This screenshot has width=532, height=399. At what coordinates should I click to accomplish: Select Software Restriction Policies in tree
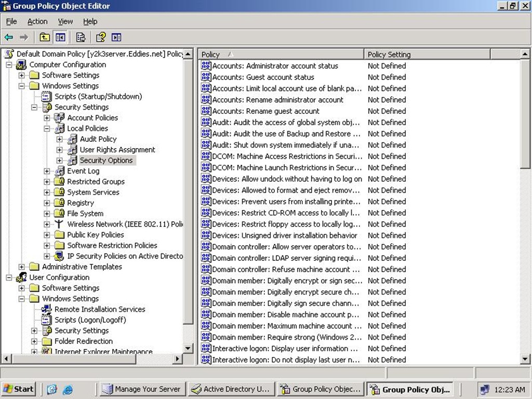pyautogui.click(x=112, y=245)
